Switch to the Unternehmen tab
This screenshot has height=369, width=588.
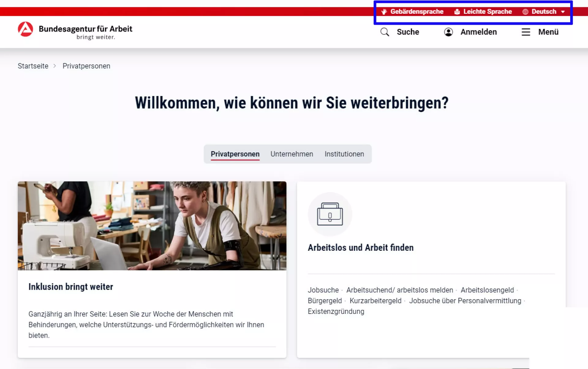pos(292,154)
